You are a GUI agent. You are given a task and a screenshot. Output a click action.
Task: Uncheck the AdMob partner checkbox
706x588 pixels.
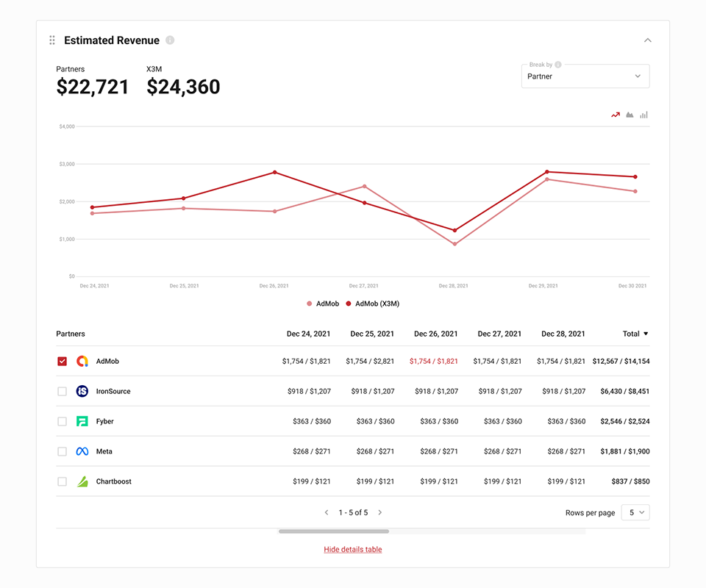pyautogui.click(x=62, y=362)
